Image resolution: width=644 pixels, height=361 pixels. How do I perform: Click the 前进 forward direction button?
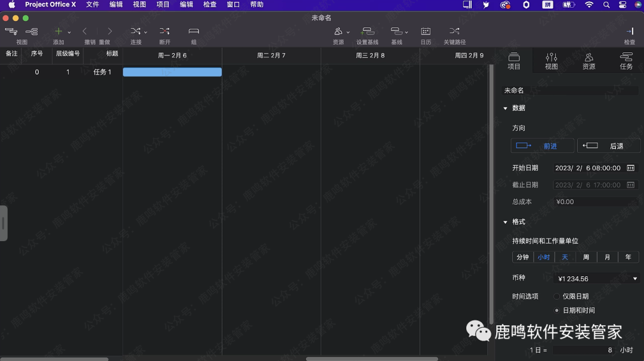point(542,145)
